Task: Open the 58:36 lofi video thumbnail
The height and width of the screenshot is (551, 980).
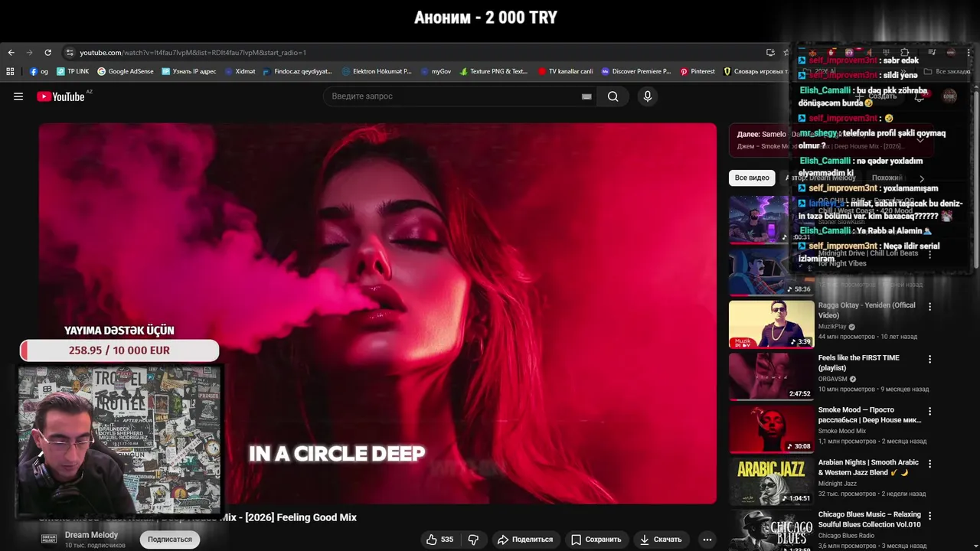Action: [772, 272]
